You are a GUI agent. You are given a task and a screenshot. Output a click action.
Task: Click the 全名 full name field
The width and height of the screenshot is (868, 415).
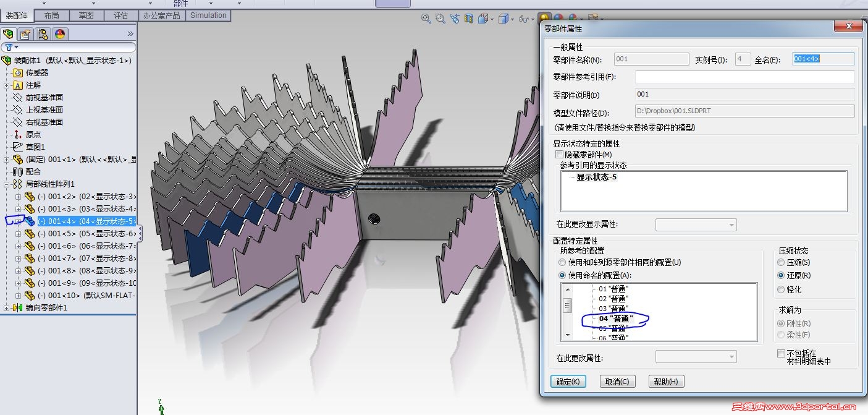point(824,59)
